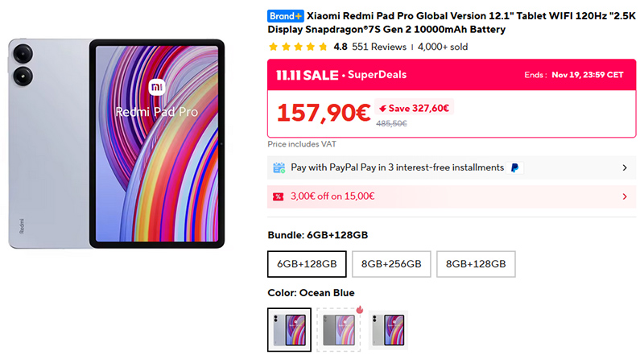Choose the 8GB+128GB bundle option
Screen dimensions: 644x359
pyautogui.click(x=476, y=264)
